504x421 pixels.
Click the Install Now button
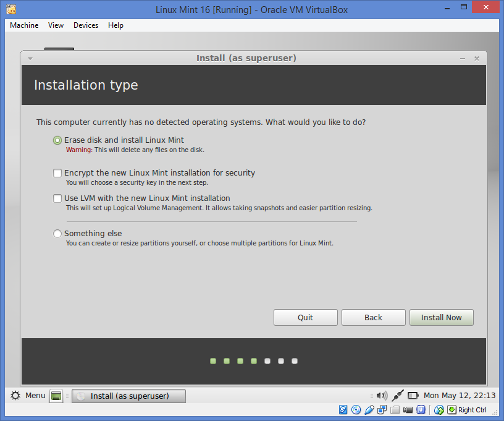442,317
